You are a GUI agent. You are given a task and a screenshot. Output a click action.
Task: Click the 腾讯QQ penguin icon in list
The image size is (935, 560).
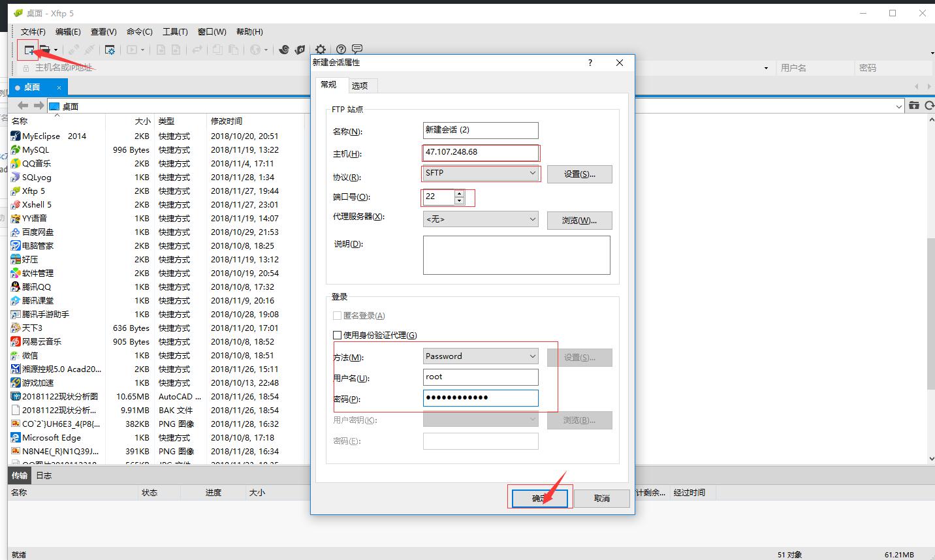[16, 287]
